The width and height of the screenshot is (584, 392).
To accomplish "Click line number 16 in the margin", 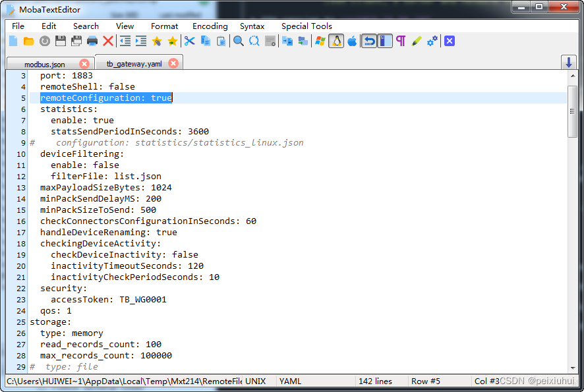I will 21,221.
